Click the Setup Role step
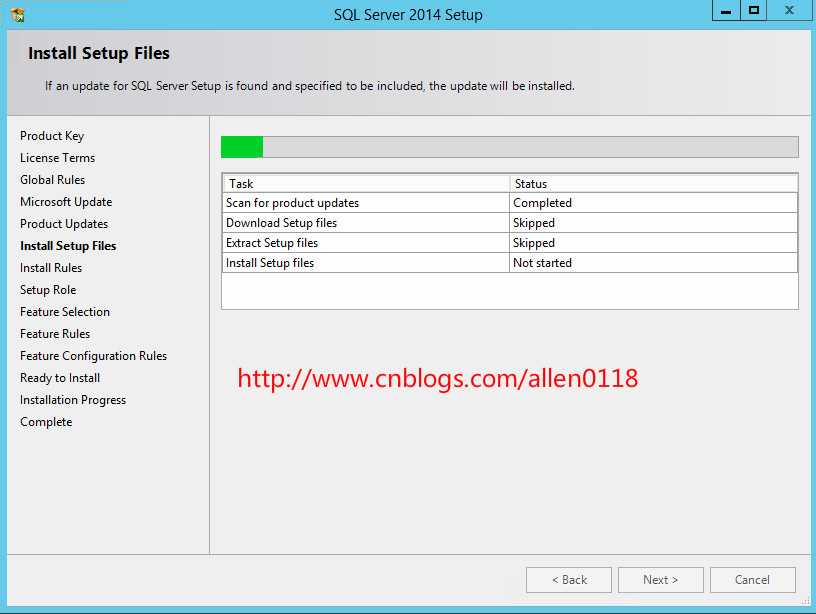Screen dimensions: 816x614 tap(48, 290)
